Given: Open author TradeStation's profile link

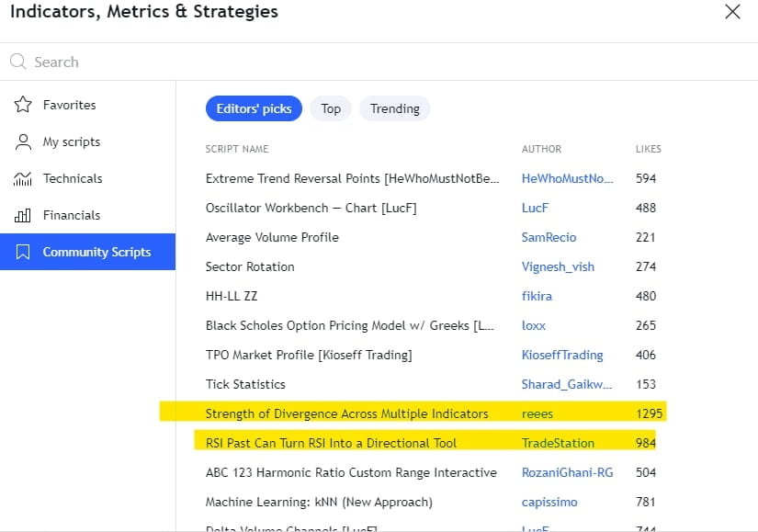Looking at the screenshot, I should pos(558,443).
